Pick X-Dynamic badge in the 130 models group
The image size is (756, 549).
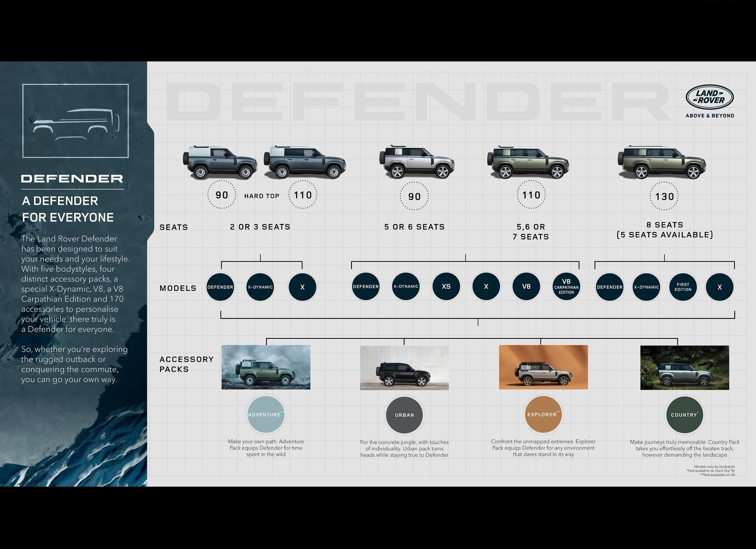pyautogui.click(x=646, y=287)
